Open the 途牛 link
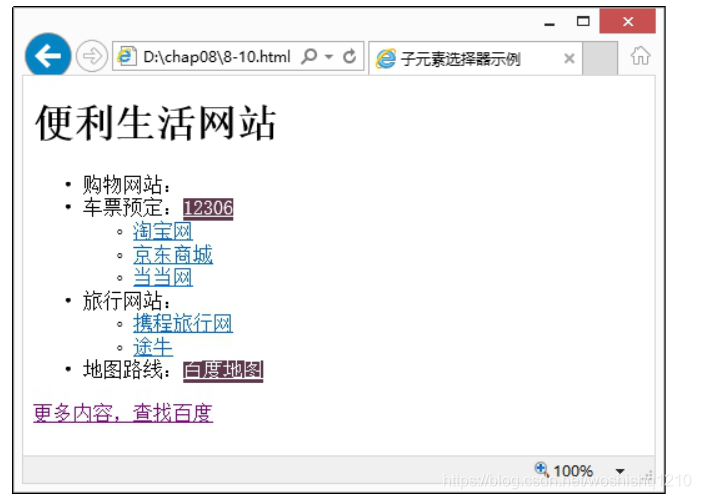Image resolution: width=701 pixels, height=499 pixels. tap(152, 347)
